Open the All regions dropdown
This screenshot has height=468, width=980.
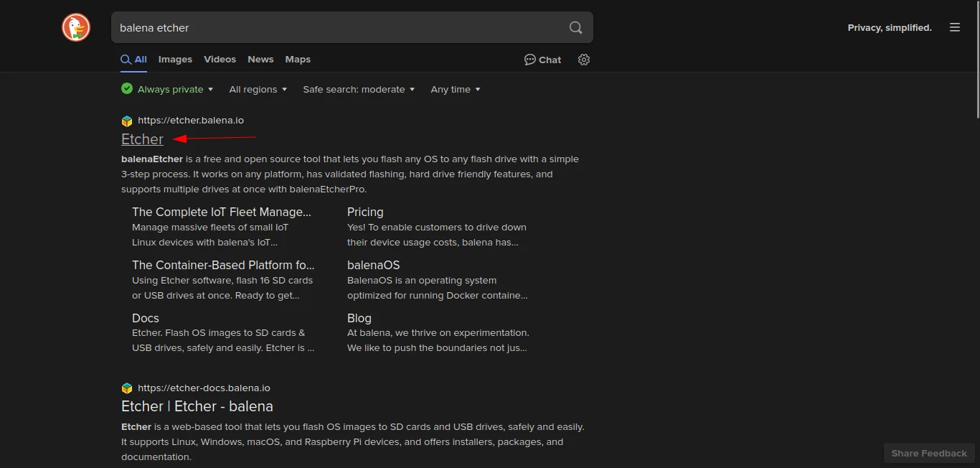(258, 89)
